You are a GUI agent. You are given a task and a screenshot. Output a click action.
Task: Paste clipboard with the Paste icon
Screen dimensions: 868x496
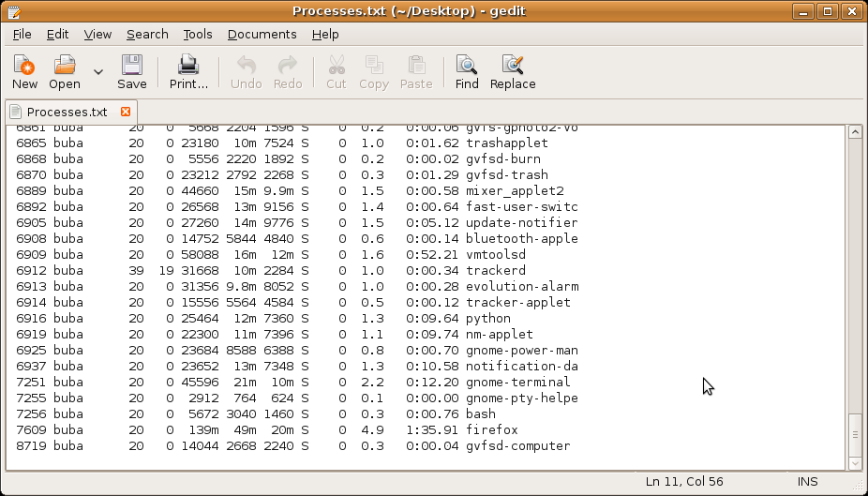[x=416, y=72]
